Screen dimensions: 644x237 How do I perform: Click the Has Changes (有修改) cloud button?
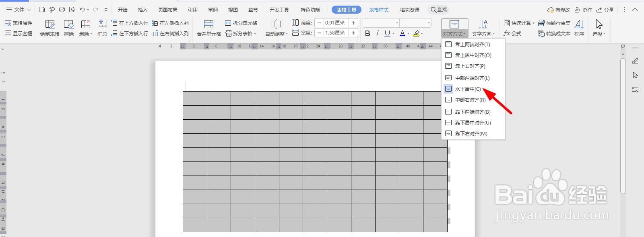(x=559, y=10)
